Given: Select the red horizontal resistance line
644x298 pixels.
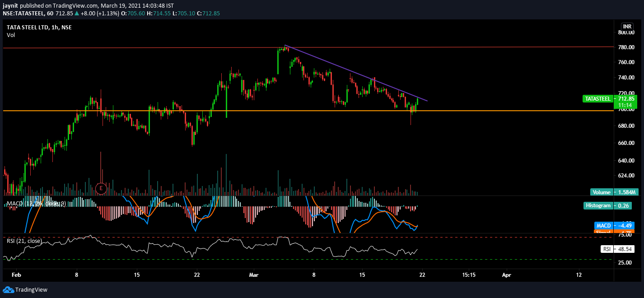Looking at the screenshot, I should pyautogui.click(x=308, y=47).
